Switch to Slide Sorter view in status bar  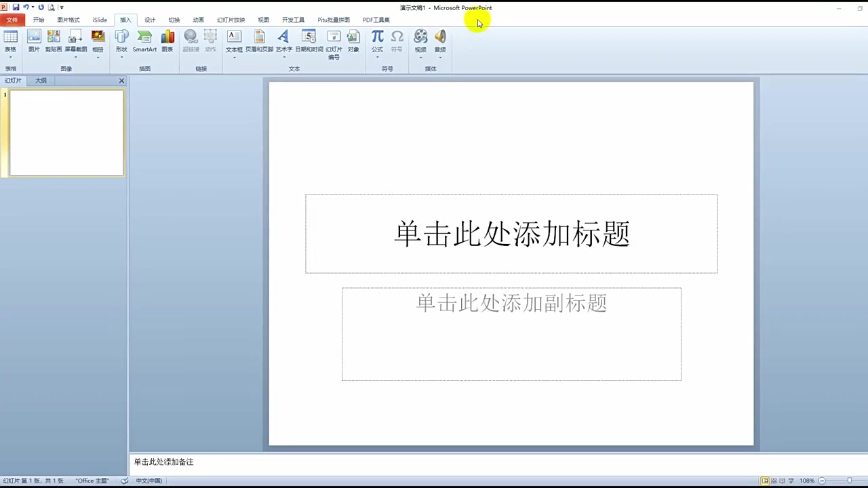[x=774, y=481]
